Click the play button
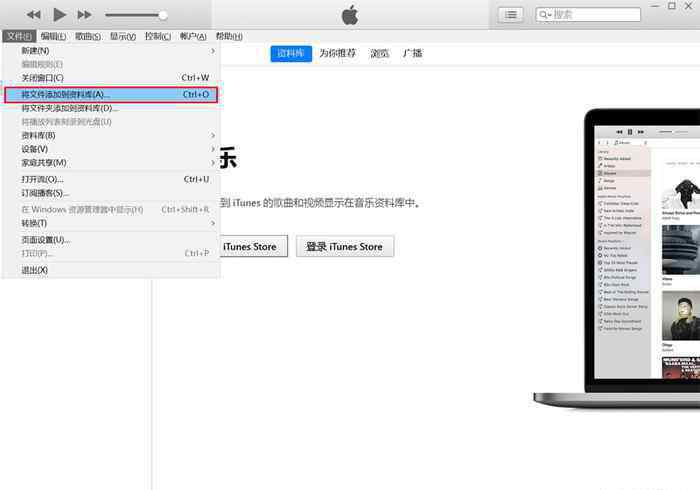This screenshot has height=490, width=700. 59,15
